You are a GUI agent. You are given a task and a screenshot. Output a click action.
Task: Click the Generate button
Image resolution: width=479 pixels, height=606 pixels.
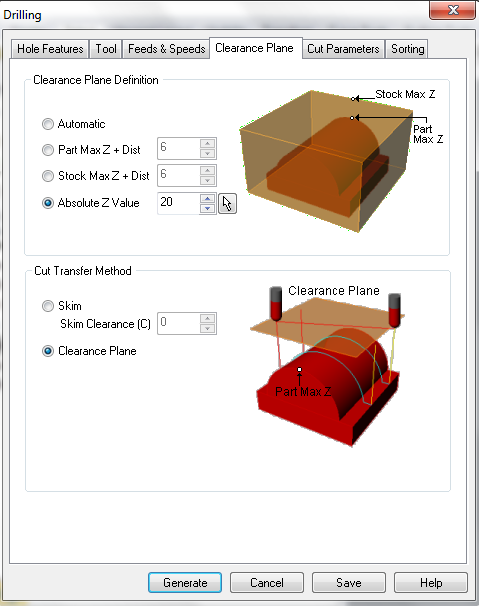coord(185,582)
